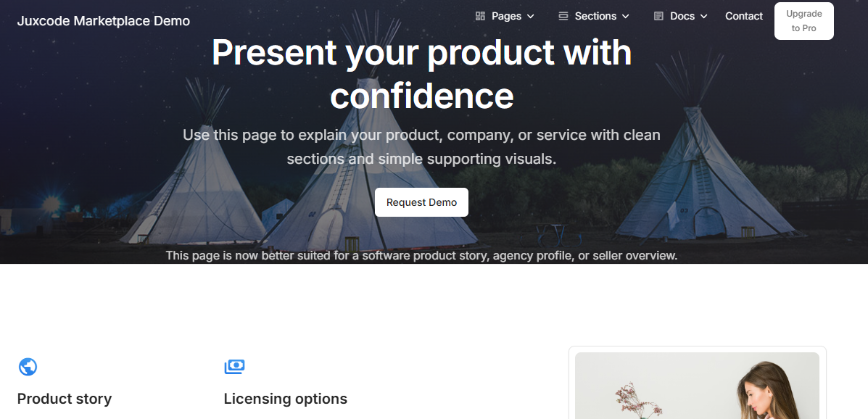Click the Juxcode Marketplace Demo site title
The height and width of the screenshot is (419, 868).
[104, 21]
